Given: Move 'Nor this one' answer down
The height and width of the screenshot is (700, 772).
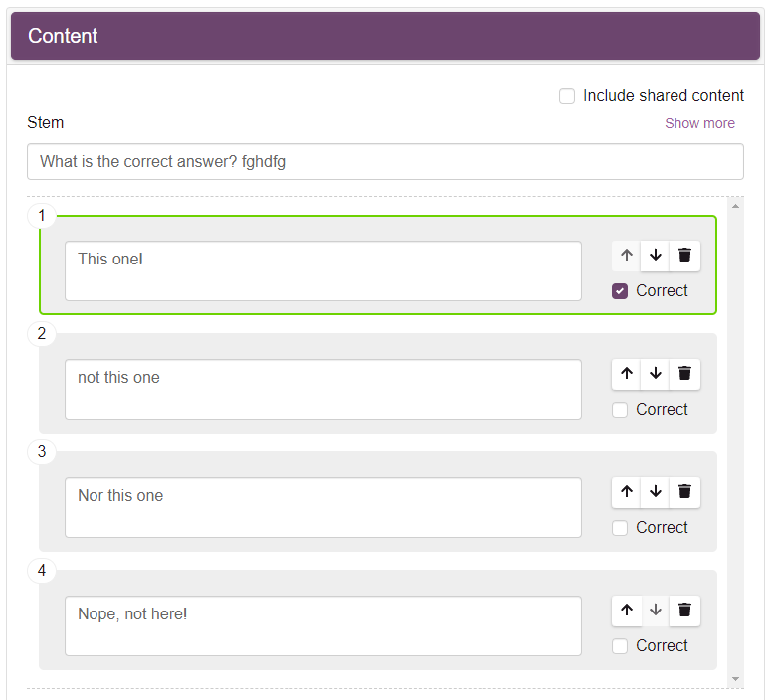Looking at the screenshot, I should pos(656,492).
